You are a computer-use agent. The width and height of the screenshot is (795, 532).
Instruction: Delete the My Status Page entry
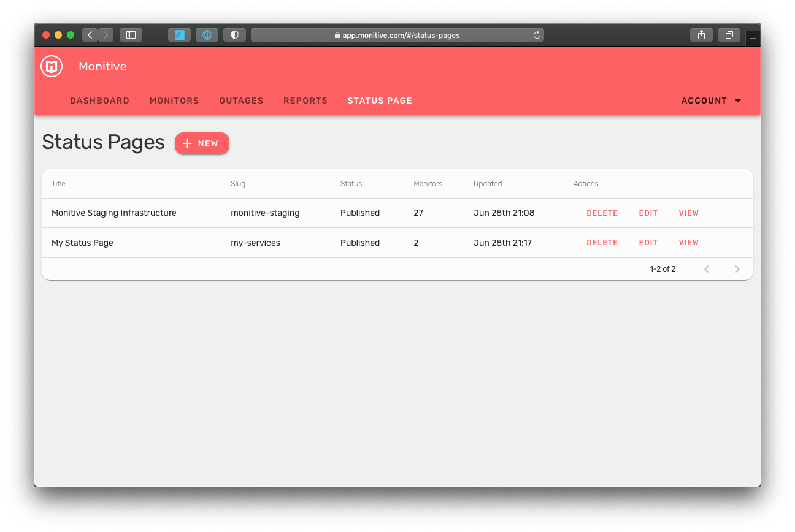point(602,243)
